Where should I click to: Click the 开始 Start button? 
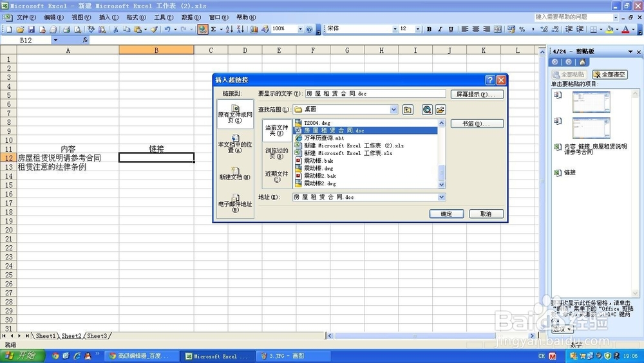(21, 356)
